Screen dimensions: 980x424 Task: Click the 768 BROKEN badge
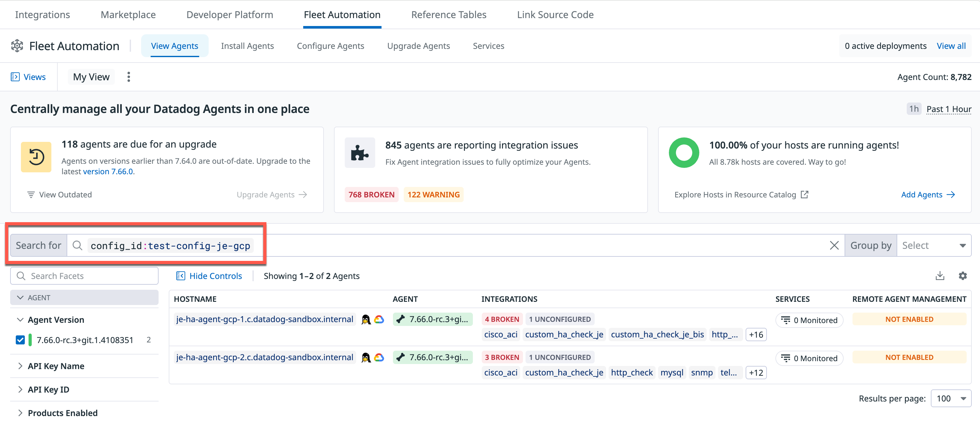pos(371,195)
